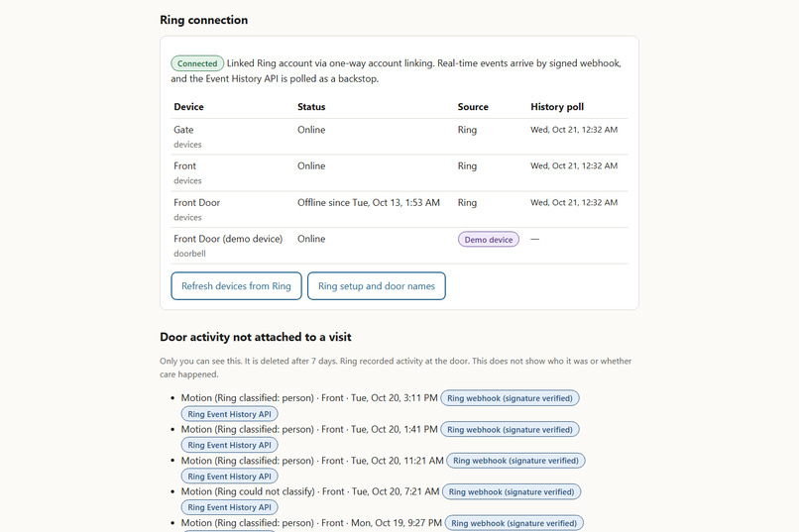Click the doorbell type label
The height and width of the screenshot is (532, 799).
pos(189,254)
